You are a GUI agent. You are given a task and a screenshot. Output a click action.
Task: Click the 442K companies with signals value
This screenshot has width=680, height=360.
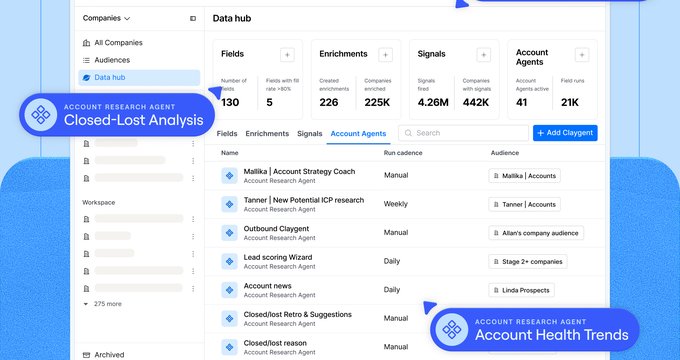pyautogui.click(x=476, y=102)
